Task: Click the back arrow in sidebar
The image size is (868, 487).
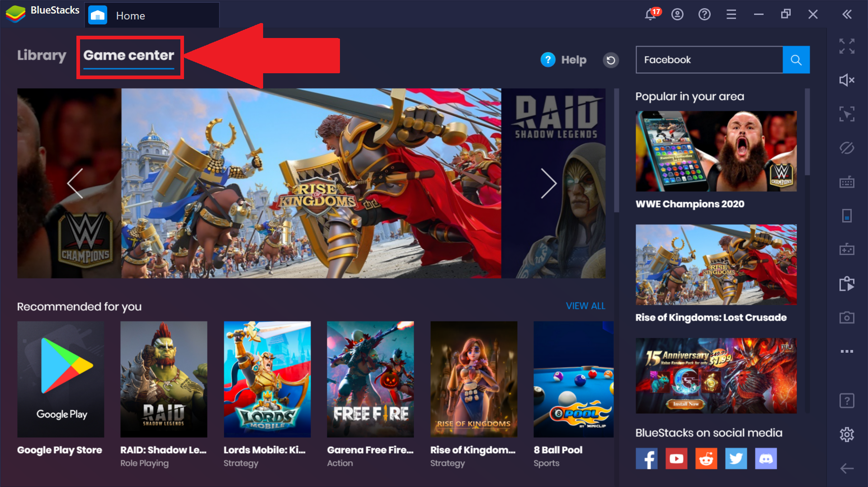Action: [x=847, y=468]
